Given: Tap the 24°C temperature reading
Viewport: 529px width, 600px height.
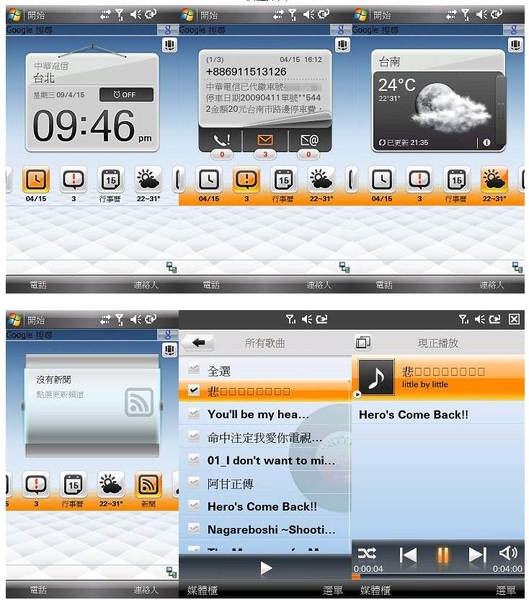Looking at the screenshot, I should [x=397, y=85].
